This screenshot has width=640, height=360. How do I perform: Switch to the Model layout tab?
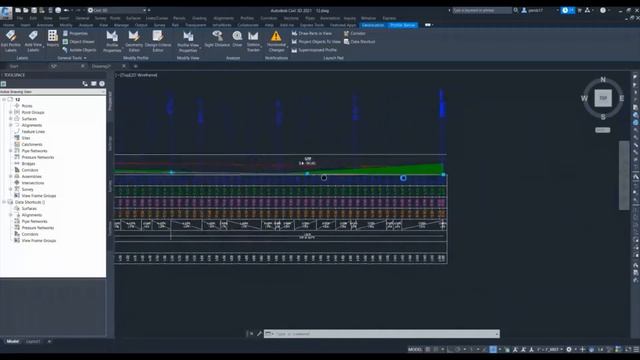[x=13, y=341]
